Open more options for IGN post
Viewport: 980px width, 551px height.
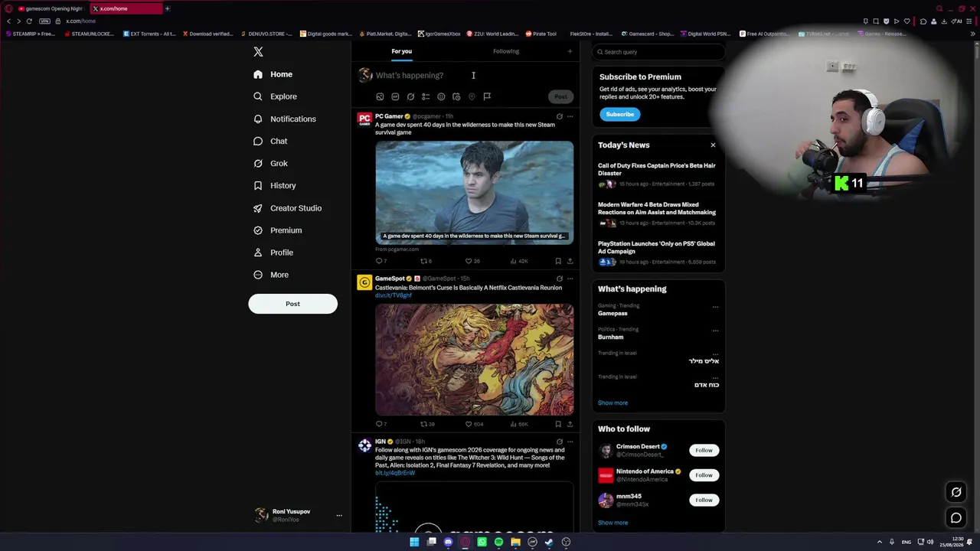coord(570,442)
